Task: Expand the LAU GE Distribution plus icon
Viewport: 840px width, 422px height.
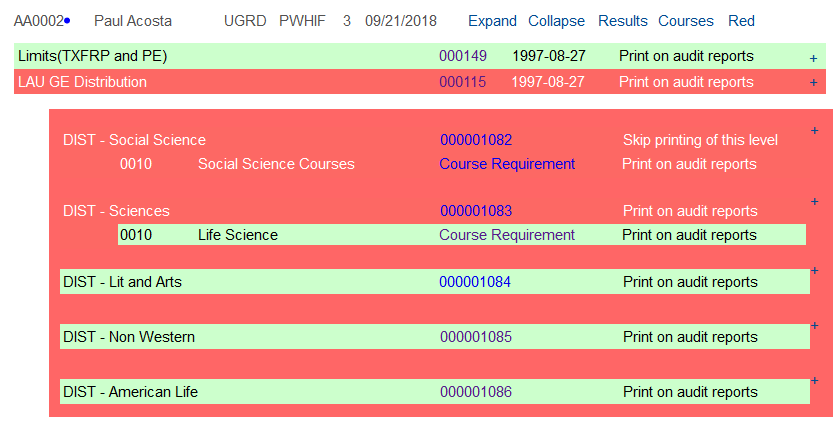Action: tap(813, 82)
